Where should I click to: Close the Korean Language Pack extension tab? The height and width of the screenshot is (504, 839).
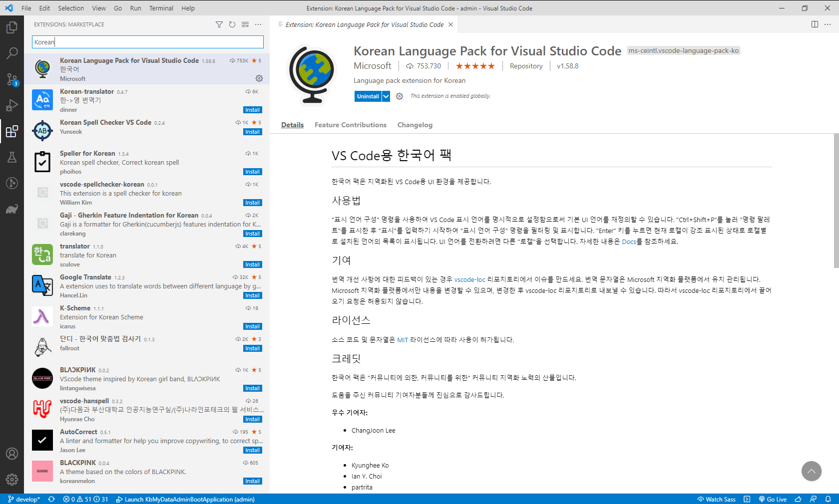click(x=450, y=24)
